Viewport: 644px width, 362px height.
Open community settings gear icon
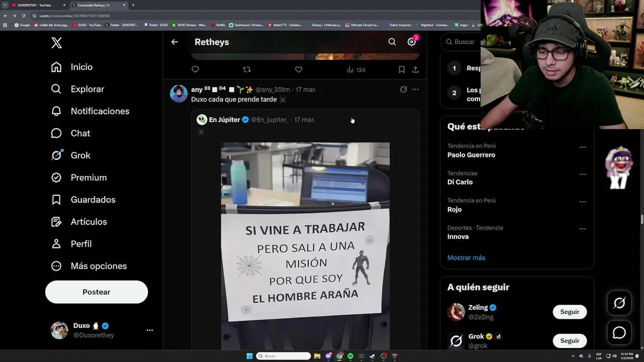[x=412, y=42]
